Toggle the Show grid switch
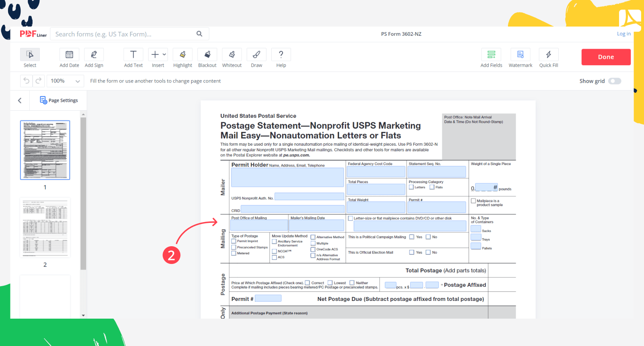 615,81
